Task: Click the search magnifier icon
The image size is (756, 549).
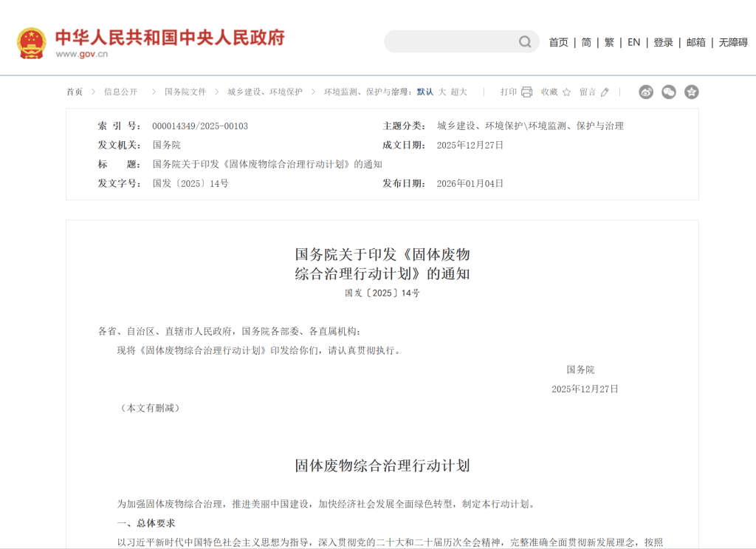Action: pyautogui.click(x=525, y=42)
